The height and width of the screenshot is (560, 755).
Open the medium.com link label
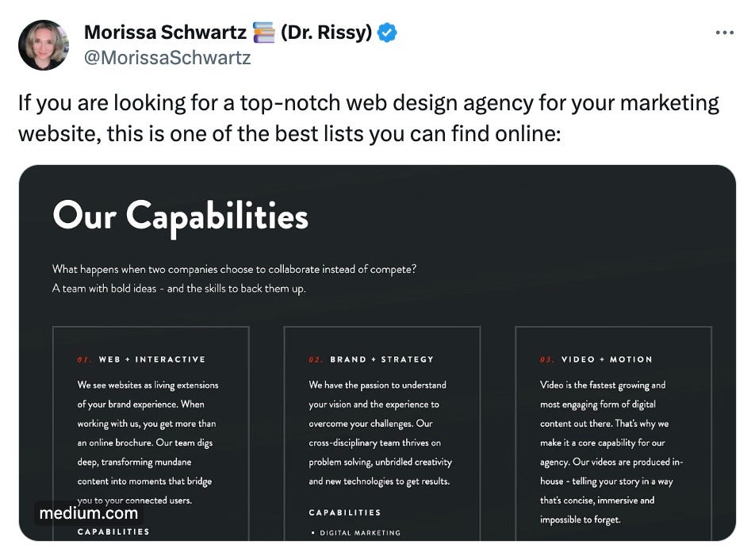coord(89,513)
